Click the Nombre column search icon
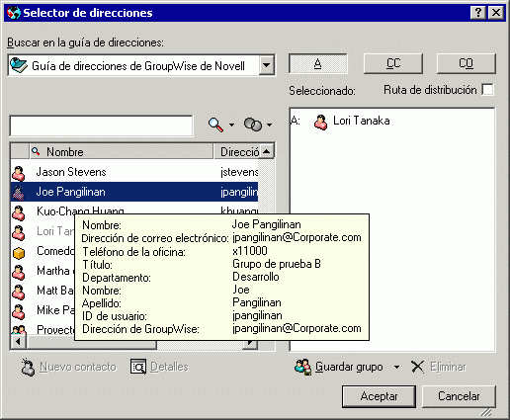Screen dimensions: 510x420 pyautogui.click(x=36, y=151)
